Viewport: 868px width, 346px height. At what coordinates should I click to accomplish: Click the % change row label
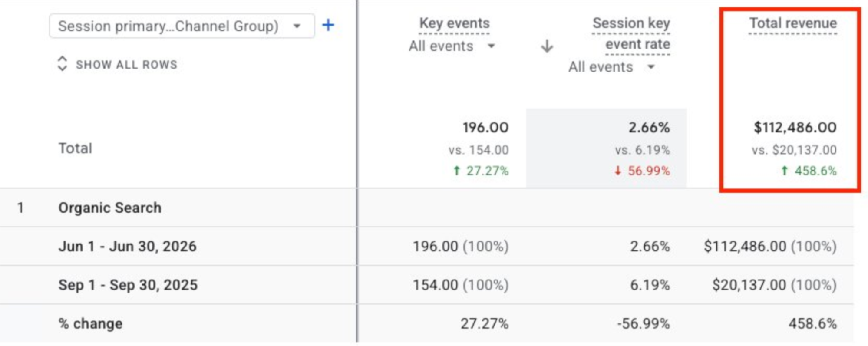point(90,323)
